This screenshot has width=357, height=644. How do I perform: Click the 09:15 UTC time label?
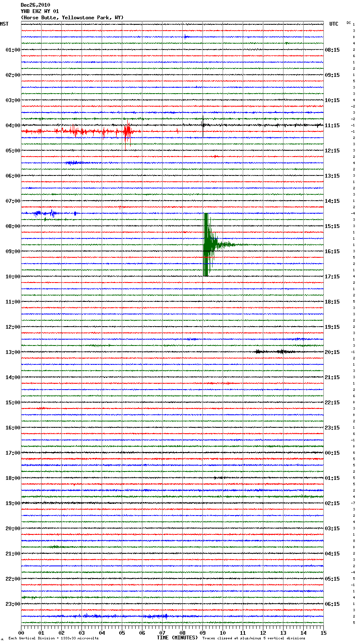point(332,75)
